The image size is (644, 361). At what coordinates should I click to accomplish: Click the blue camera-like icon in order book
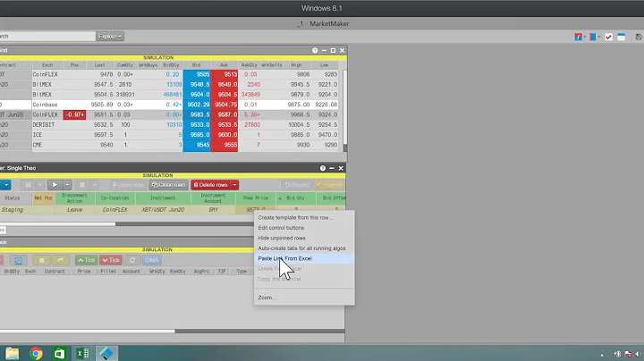click(19, 260)
